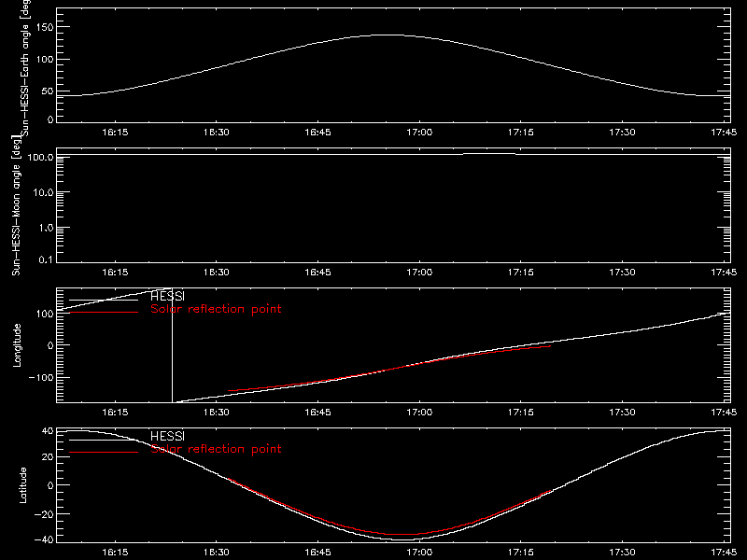Click the 1.0 tick label on Moon angle plot
The image size is (747, 560).
[x=46, y=228]
